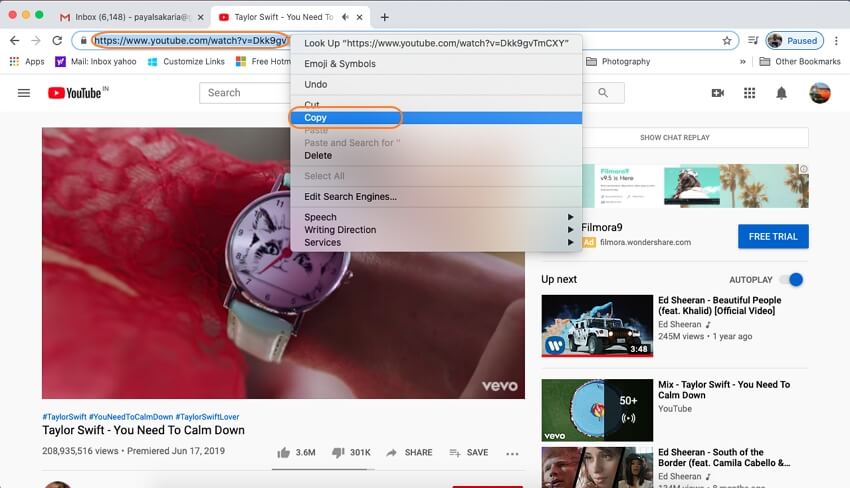Show hidden bookmarks with double chevron
The width and height of the screenshot is (850, 488).
(742, 61)
